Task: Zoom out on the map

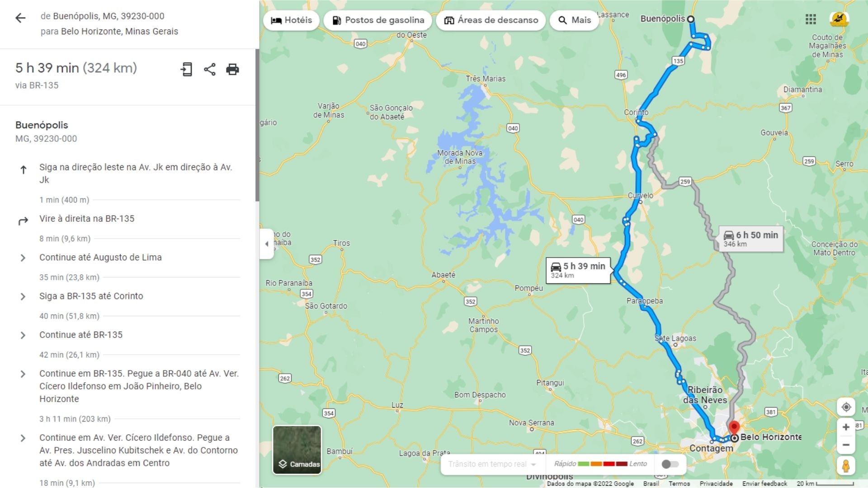Action: 846,445
